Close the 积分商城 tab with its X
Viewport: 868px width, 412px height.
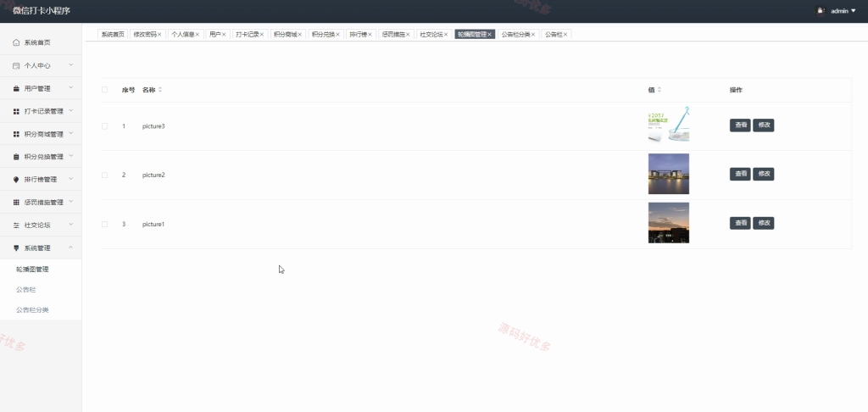300,34
